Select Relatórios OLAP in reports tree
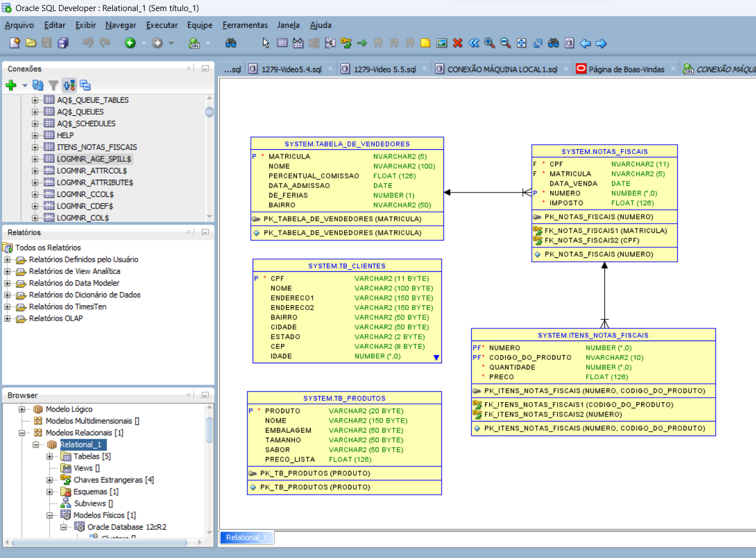 [56, 318]
